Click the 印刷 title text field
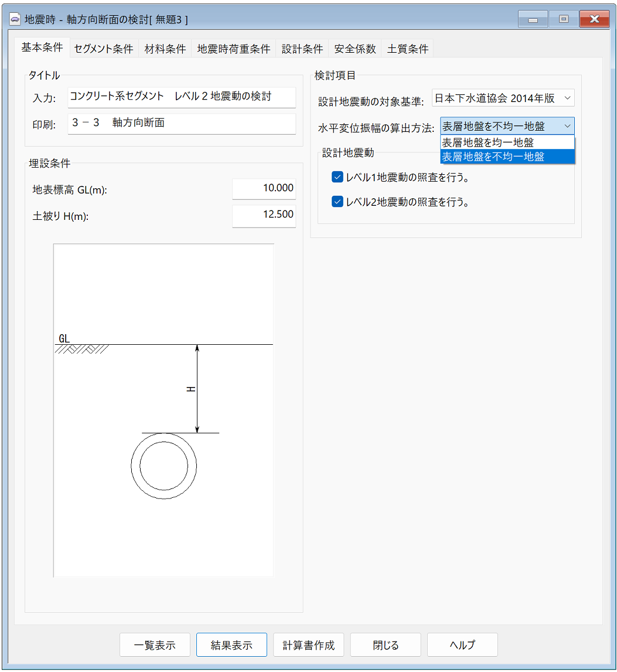This screenshot has height=672, width=617. 182,123
